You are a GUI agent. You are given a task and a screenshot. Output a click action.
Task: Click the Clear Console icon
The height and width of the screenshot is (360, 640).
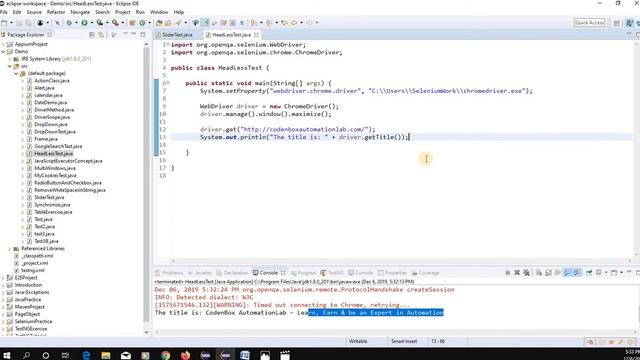pyautogui.click(x=539, y=273)
